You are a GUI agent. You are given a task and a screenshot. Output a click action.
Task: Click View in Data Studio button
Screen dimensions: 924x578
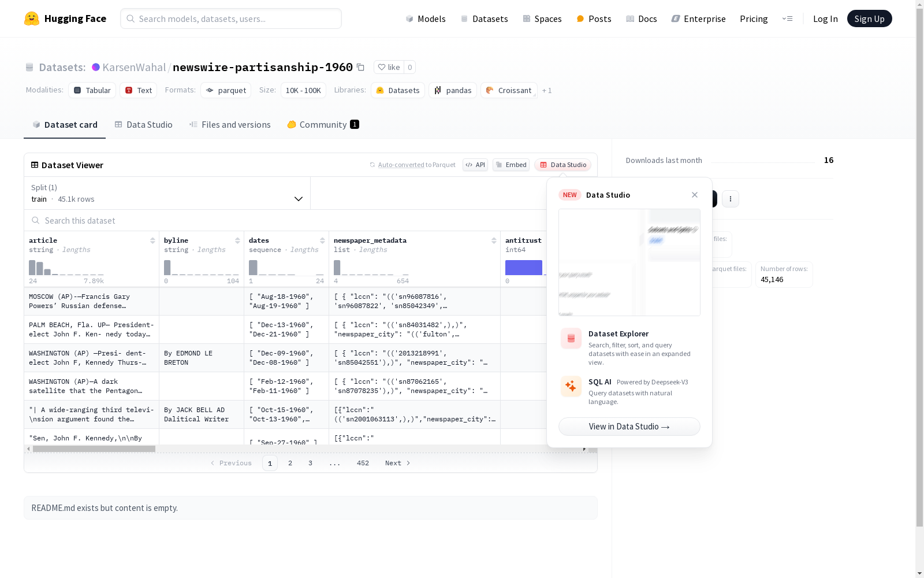pyautogui.click(x=629, y=427)
